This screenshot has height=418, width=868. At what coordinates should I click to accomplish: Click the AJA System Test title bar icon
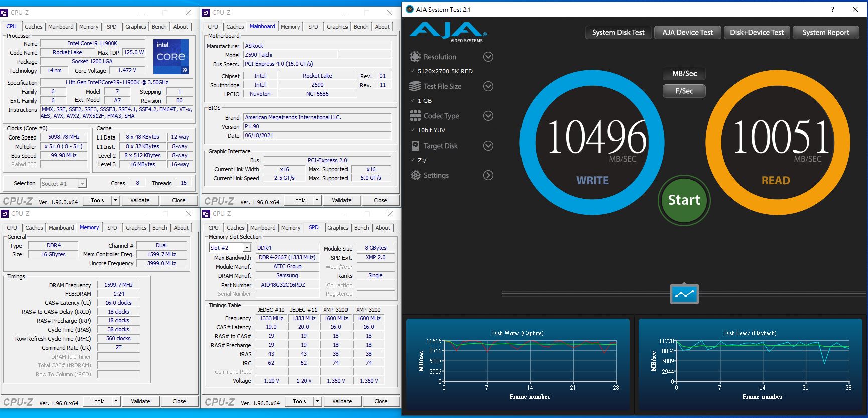coord(409,9)
